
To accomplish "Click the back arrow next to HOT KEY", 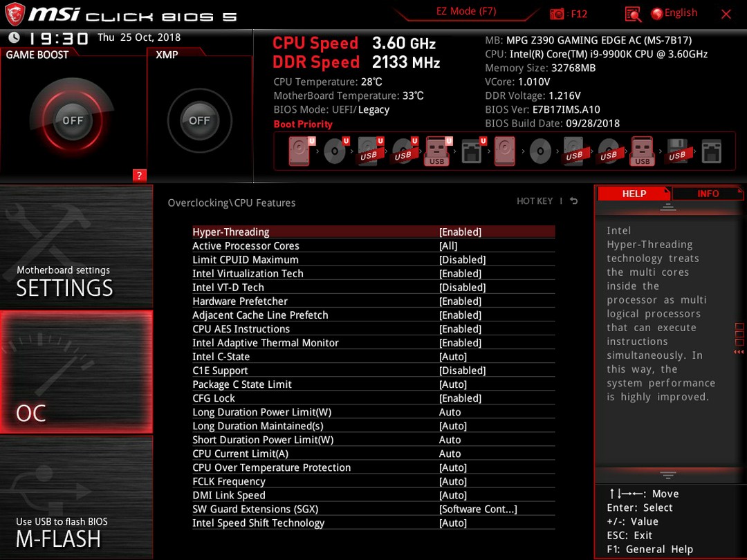I will coord(573,201).
